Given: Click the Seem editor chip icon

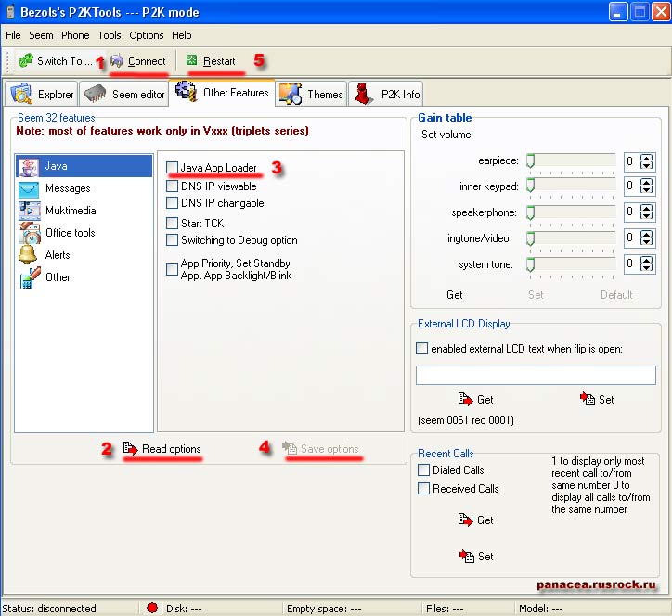Looking at the screenshot, I should (x=96, y=94).
